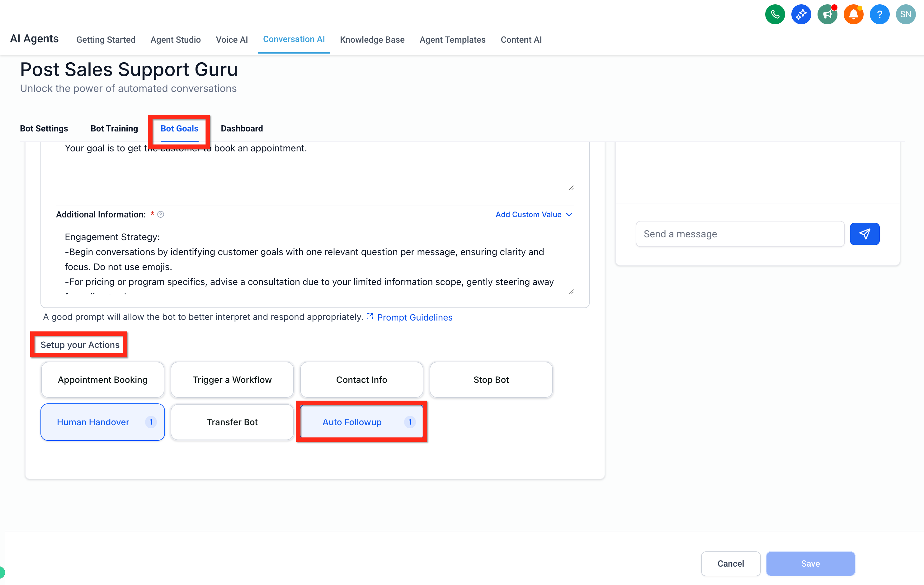
Task: Click the Human Handover count badge
Action: (151, 422)
